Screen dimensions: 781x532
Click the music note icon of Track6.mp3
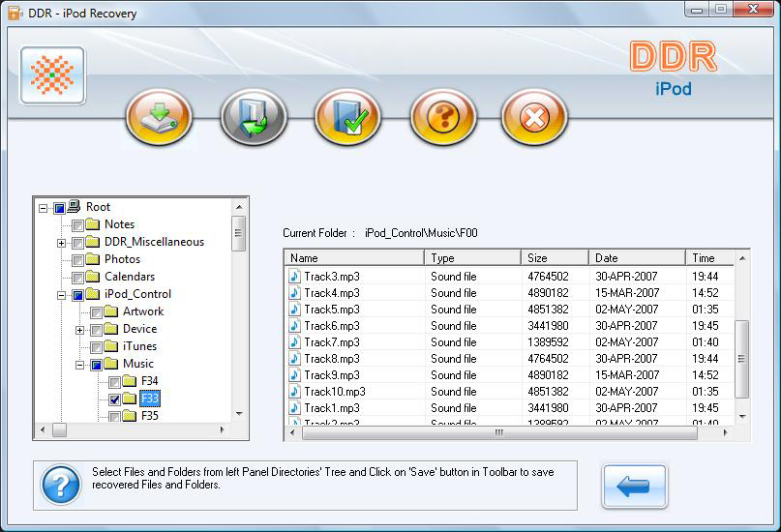(295, 325)
